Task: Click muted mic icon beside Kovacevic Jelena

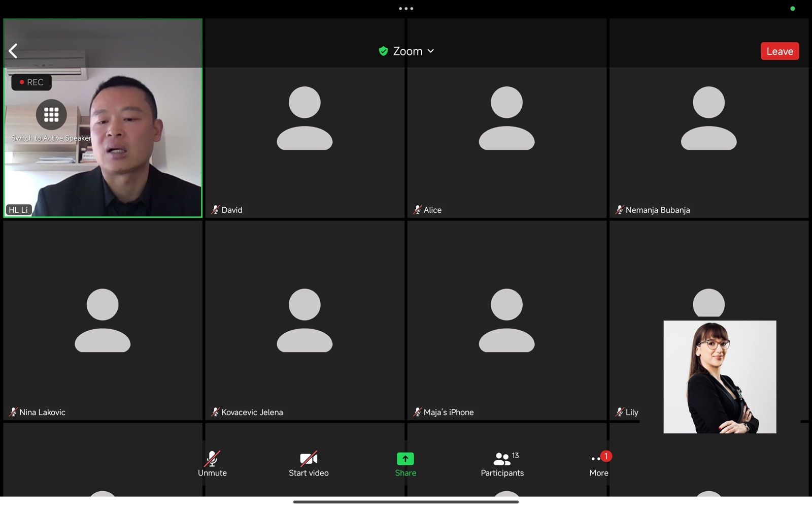Action: coord(215,412)
